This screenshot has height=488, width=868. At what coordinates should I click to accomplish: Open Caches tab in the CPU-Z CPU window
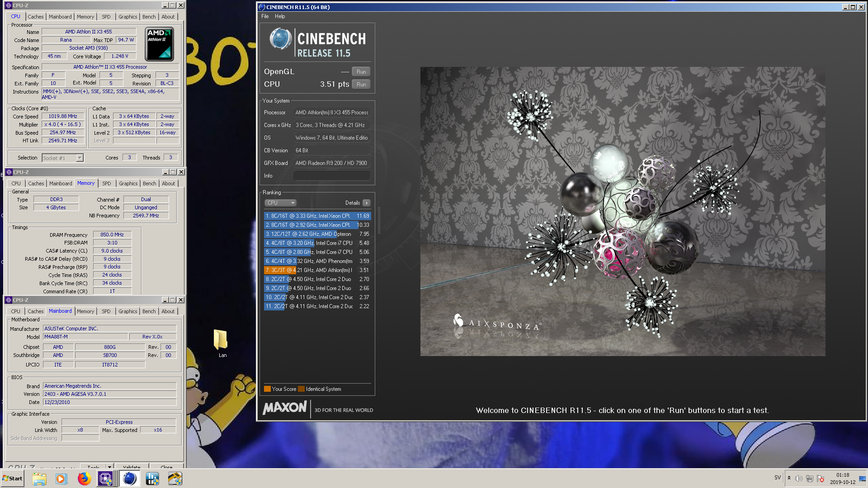point(36,17)
